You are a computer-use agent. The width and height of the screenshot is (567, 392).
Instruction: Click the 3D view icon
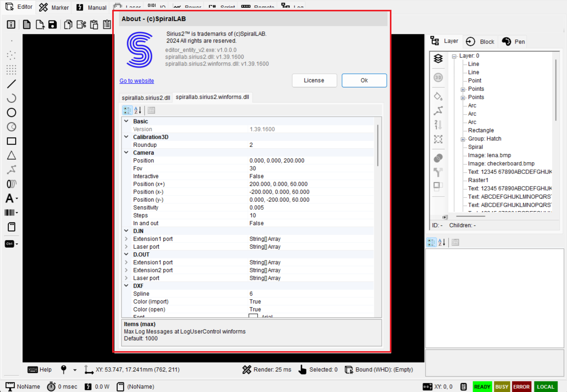[x=438, y=77]
